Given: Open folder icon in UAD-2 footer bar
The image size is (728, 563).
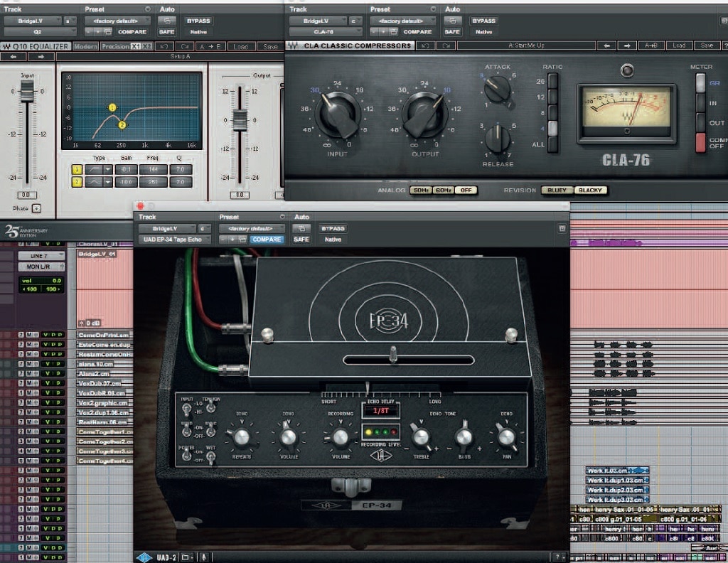Looking at the screenshot, I should [186, 557].
